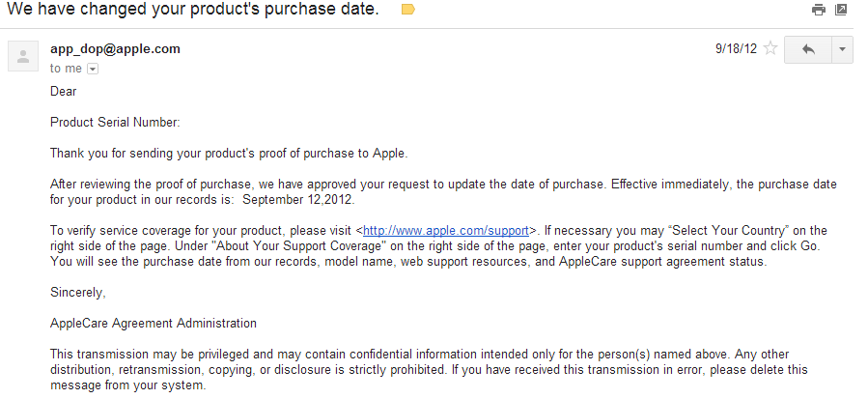Click the "Product Serial Number:" line
The height and width of the screenshot is (399, 868).
click(x=115, y=123)
